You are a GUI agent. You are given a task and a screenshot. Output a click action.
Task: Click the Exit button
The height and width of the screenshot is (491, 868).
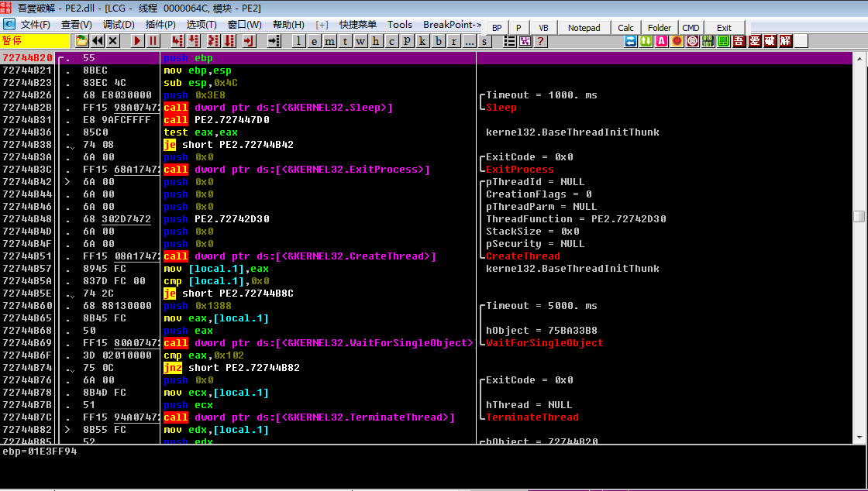(724, 28)
